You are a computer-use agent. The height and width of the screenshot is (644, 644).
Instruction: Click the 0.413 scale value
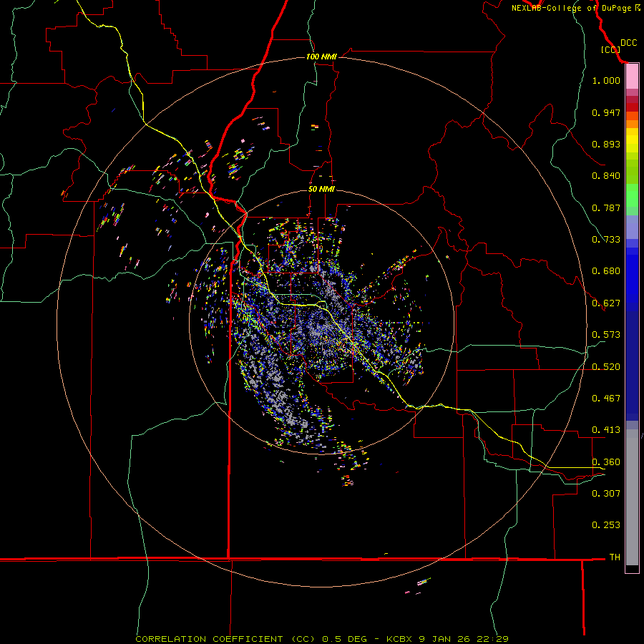coord(606,430)
